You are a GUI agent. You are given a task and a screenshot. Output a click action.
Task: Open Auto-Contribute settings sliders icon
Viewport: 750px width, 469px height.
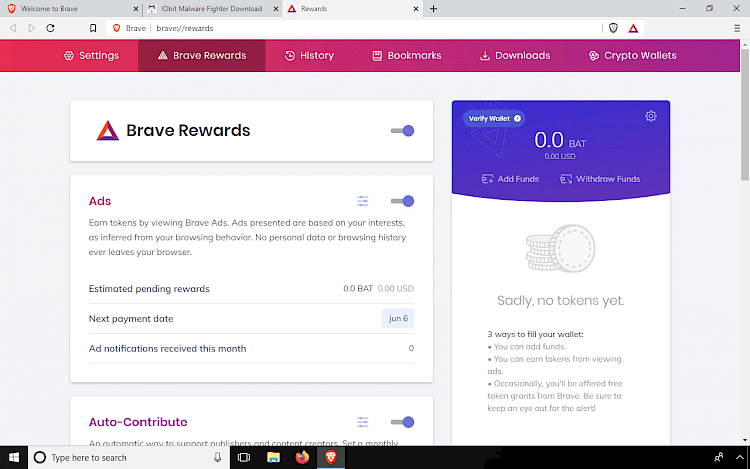(x=363, y=422)
